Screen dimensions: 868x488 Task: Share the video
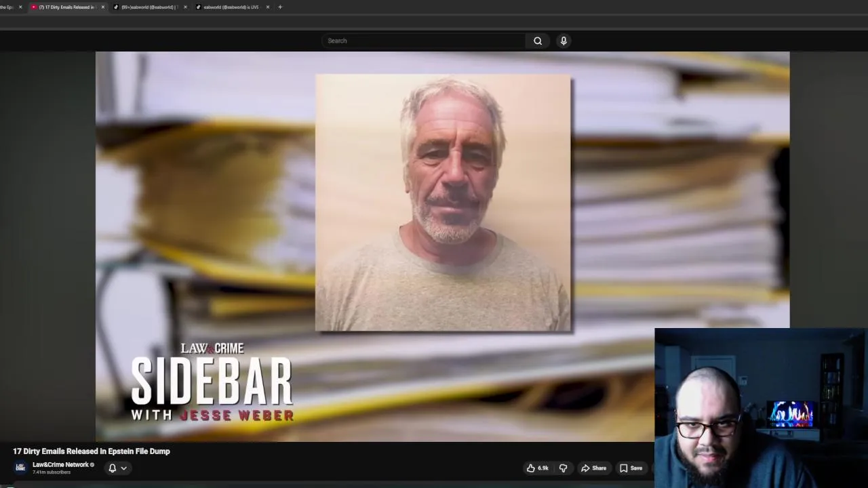593,468
